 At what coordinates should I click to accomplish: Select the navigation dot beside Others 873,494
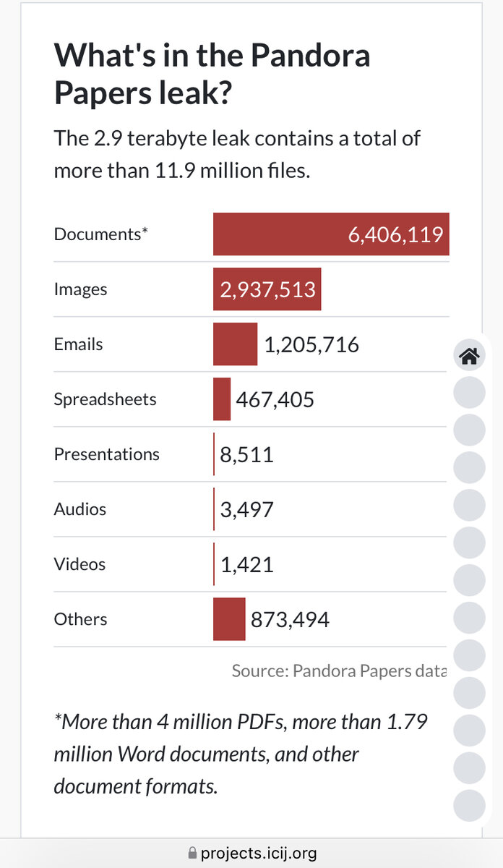pyautogui.click(x=469, y=618)
